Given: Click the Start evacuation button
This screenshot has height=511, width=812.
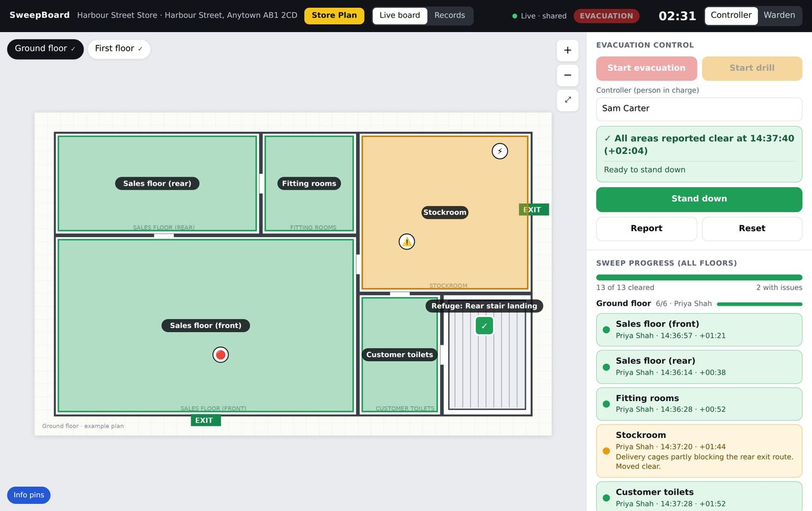Looking at the screenshot, I should (646, 68).
